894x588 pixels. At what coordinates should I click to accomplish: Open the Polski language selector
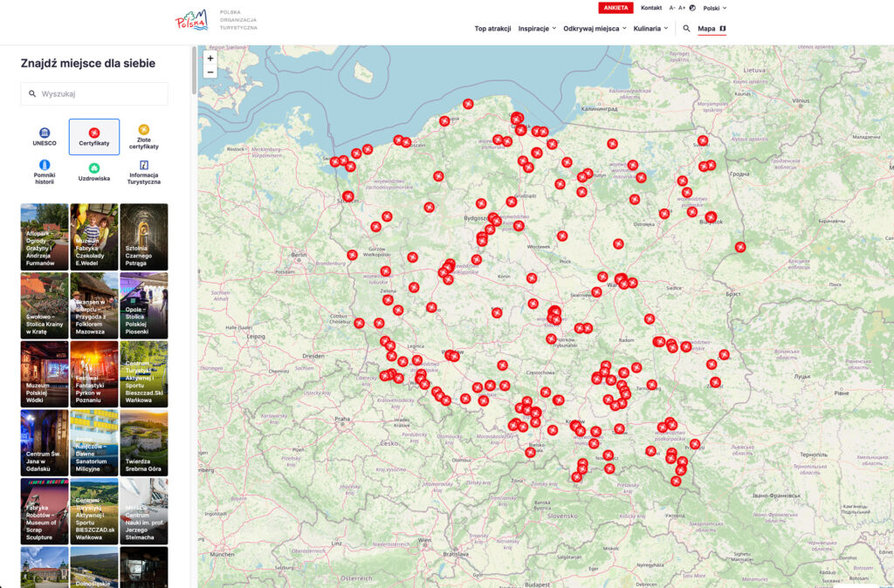[714, 8]
